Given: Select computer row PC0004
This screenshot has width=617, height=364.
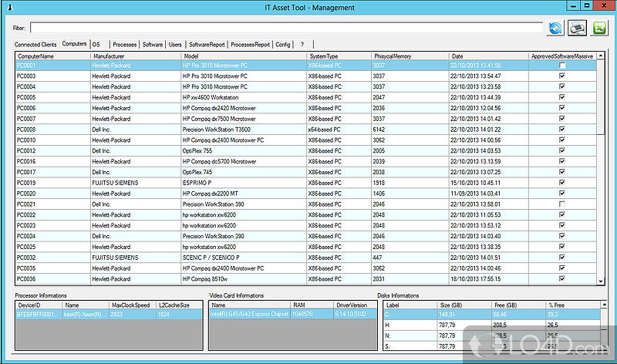Looking at the screenshot, I should (306, 86).
